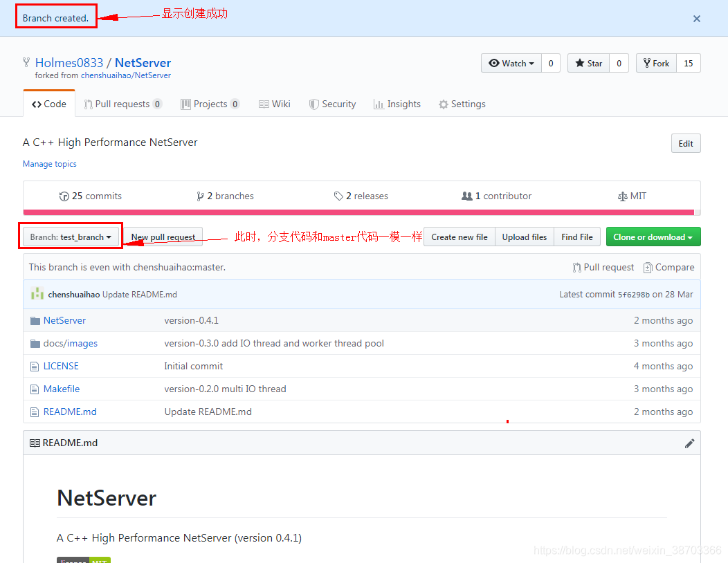Open the version-0.4.1 commit message
728x563 pixels.
tap(191, 320)
